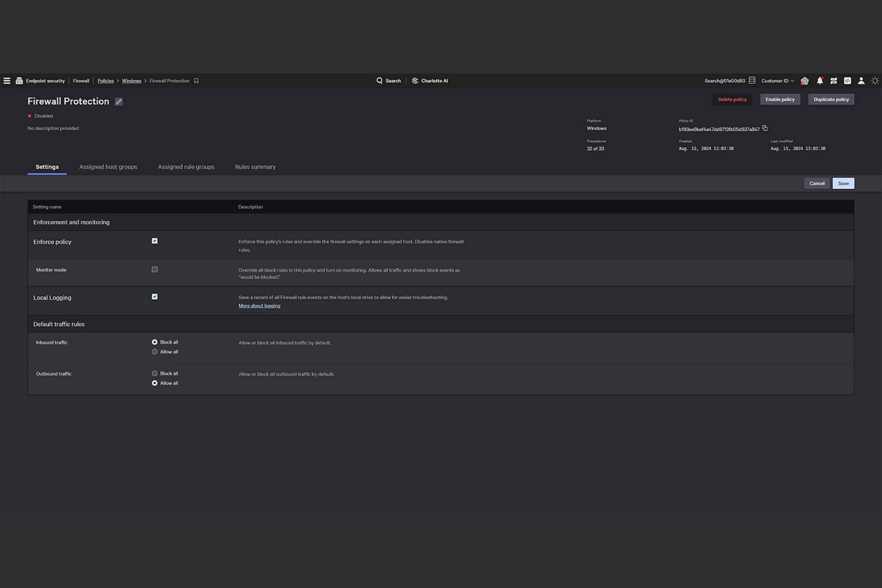The height and width of the screenshot is (588, 882).
Task: Open the Rules summary tab
Action: click(x=255, y=167)
